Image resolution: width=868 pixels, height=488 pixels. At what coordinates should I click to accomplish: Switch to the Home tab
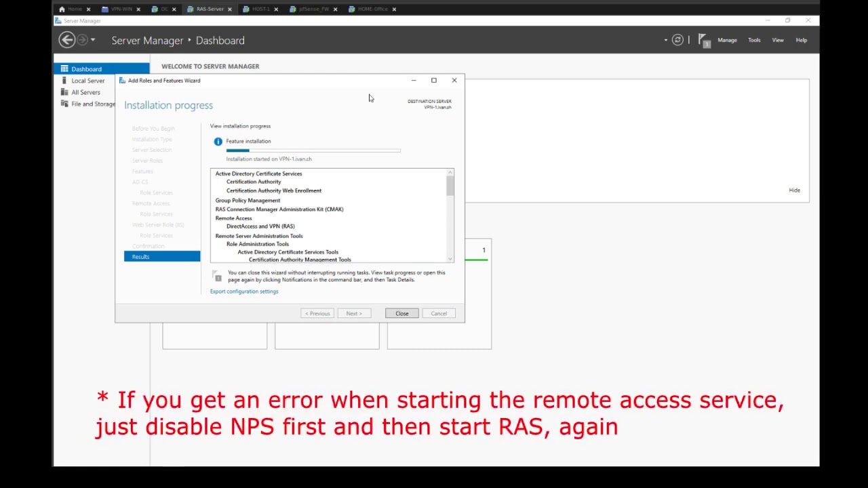75,9
